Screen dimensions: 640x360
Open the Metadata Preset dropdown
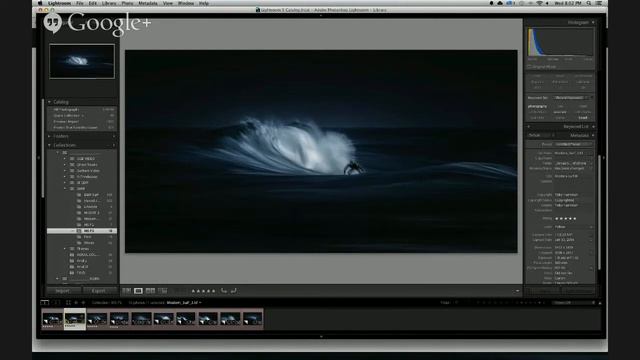573,144
